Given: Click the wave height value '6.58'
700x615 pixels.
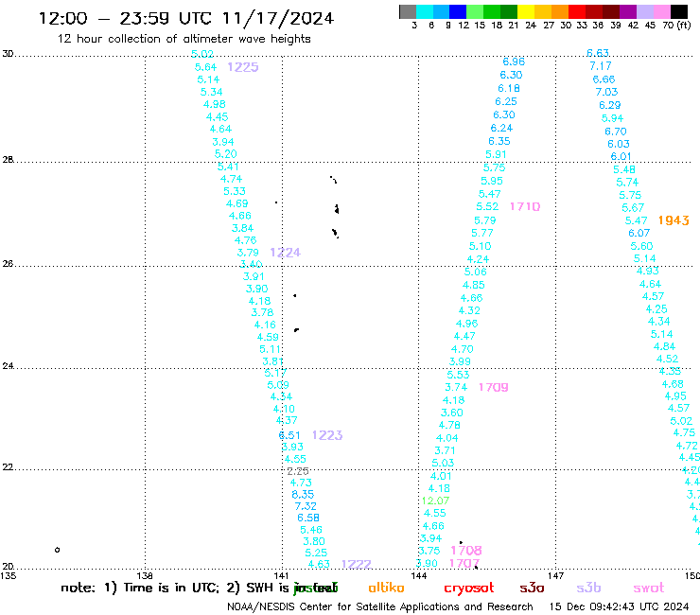Looking at the screenshot, I should [308, 518].
